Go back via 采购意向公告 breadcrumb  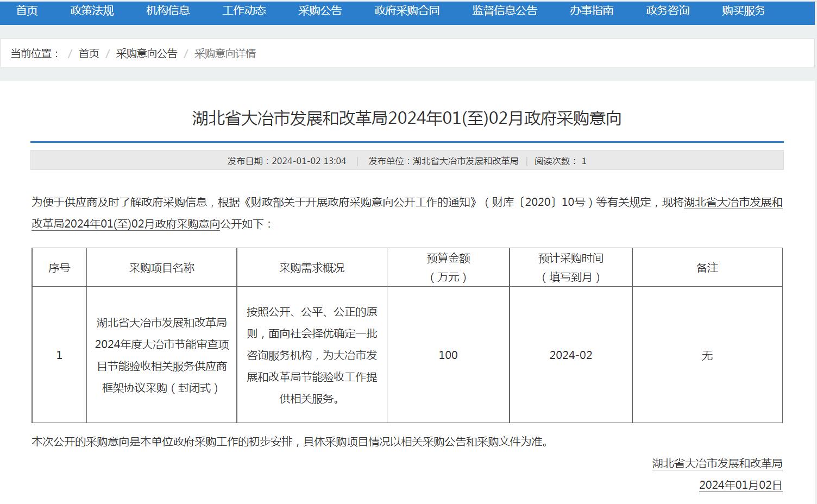click(x=147, y=53)
